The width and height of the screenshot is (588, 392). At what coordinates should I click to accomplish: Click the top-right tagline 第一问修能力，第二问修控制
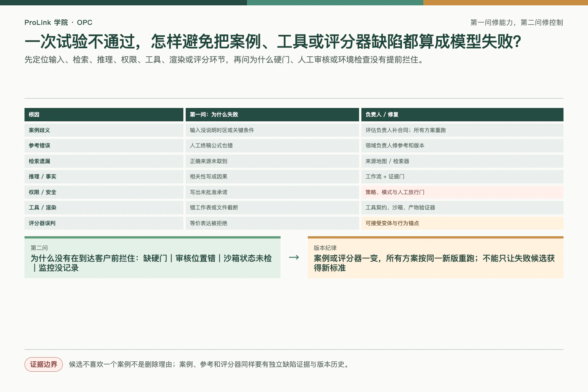[x=516, y=23]
